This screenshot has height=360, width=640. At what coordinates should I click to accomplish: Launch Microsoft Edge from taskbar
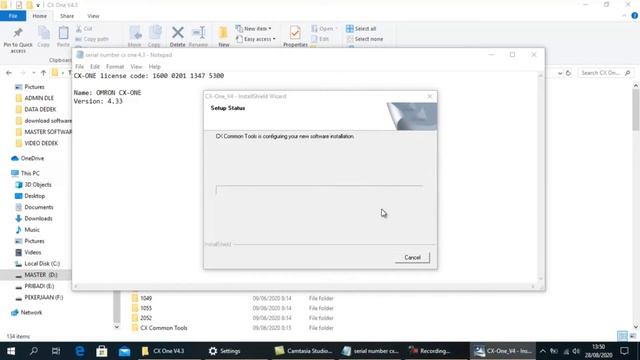click(x=79, y=351)
